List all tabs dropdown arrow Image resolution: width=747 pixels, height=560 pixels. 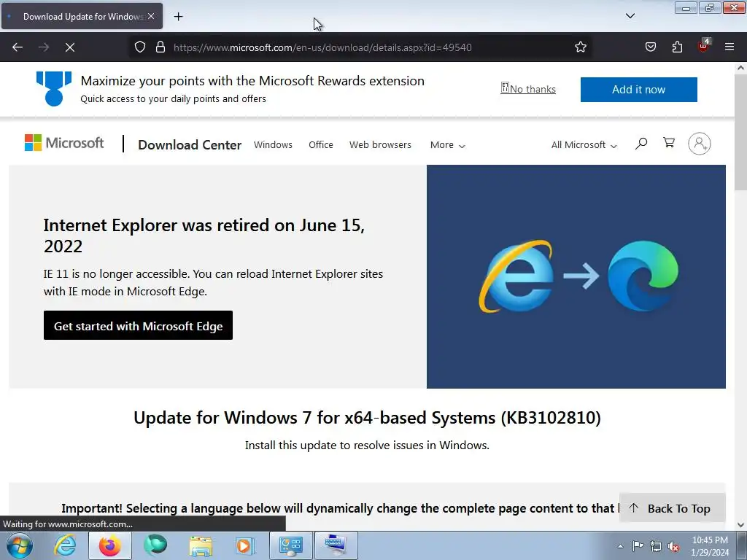coord(630,16)
